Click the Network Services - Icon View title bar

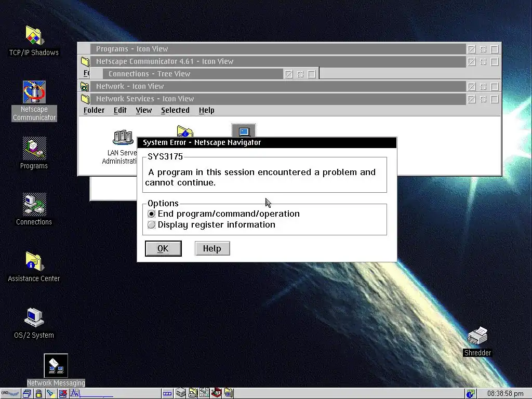point(278,99)
